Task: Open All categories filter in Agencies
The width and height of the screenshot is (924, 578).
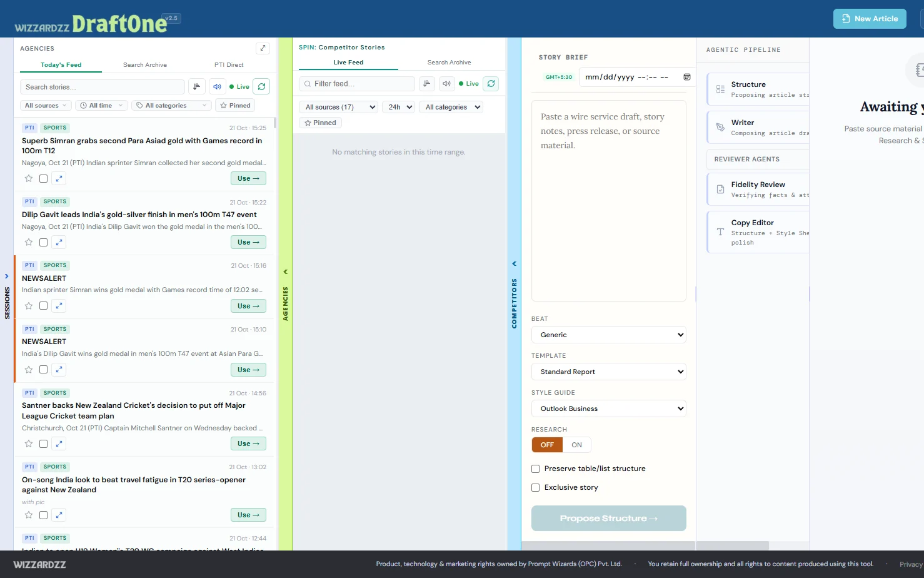Action: pos(171,106)
